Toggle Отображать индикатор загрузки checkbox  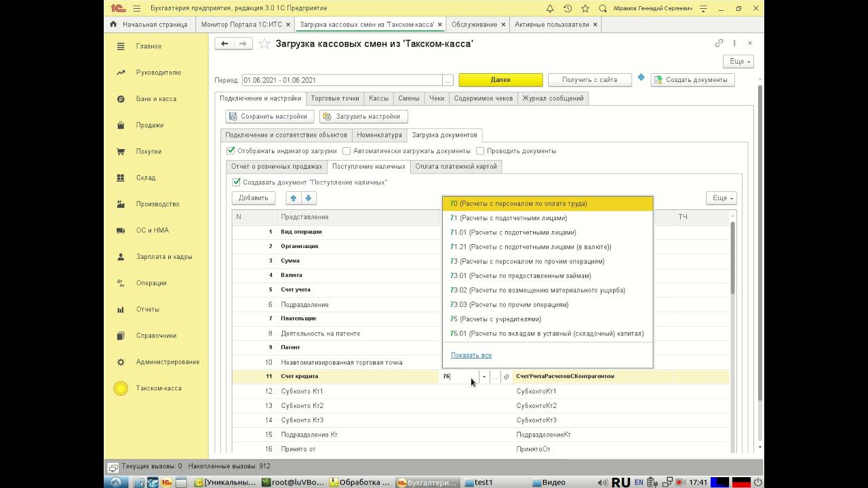tap(231, 150)
